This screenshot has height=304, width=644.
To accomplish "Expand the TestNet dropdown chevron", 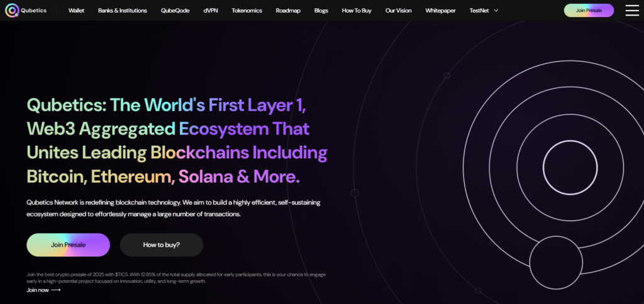I will pos(496,11).
